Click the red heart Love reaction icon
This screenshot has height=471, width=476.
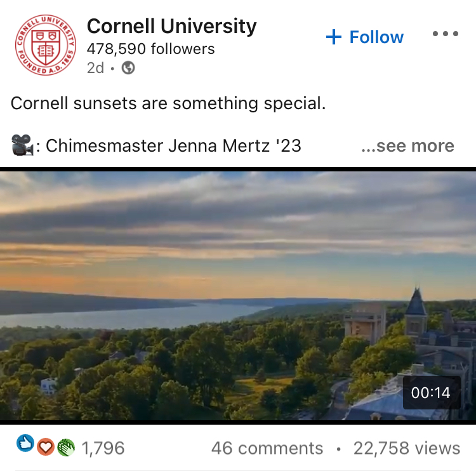coord(44,447)
